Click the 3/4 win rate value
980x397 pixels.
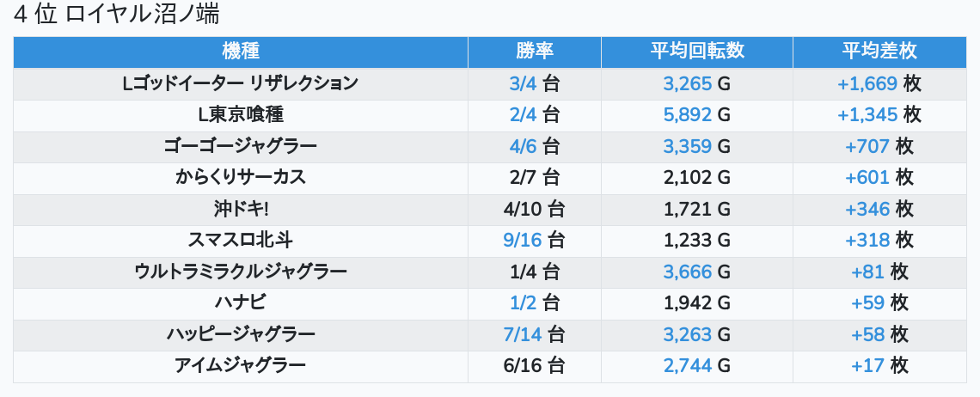point(524,83)
